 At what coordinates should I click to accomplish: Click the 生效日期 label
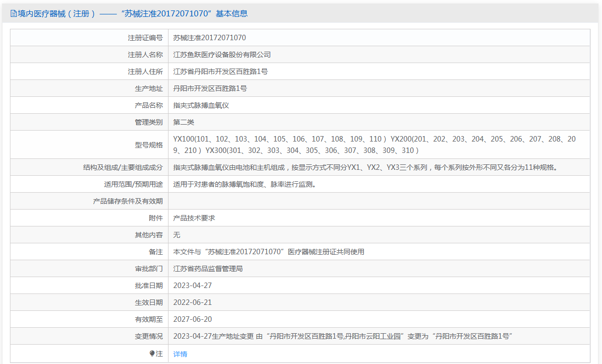click(149, 302)
